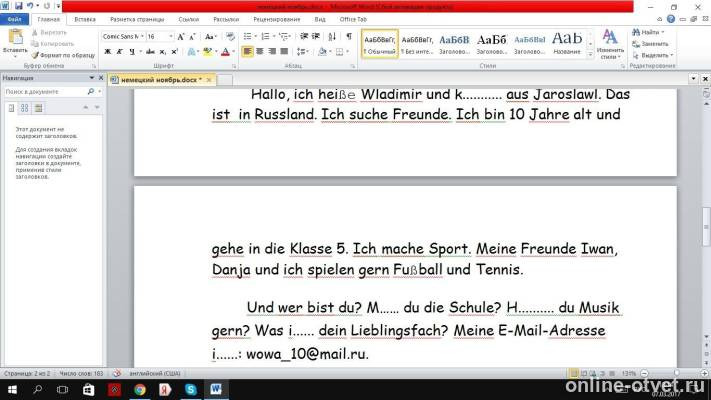Open the Change Case (Aa) dropdown
This screenshot has width=711, height=400.
(x=209, y=37)
